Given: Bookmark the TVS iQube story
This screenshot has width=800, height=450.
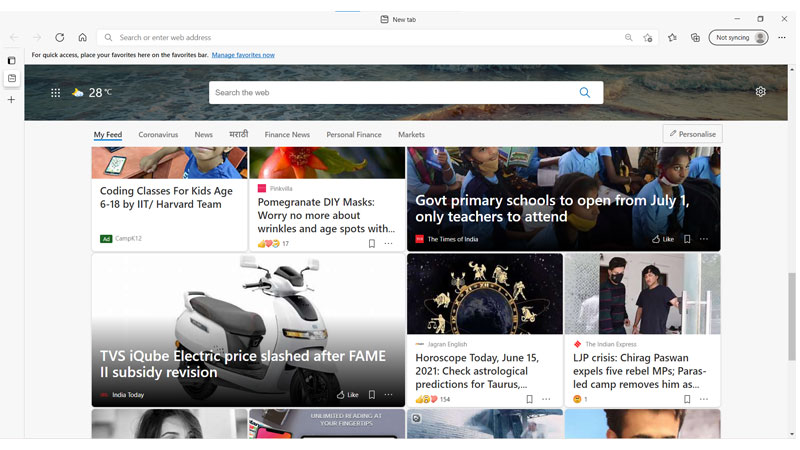Looking at the screenshot, I should pyautogui.click(x=372, y=394).
